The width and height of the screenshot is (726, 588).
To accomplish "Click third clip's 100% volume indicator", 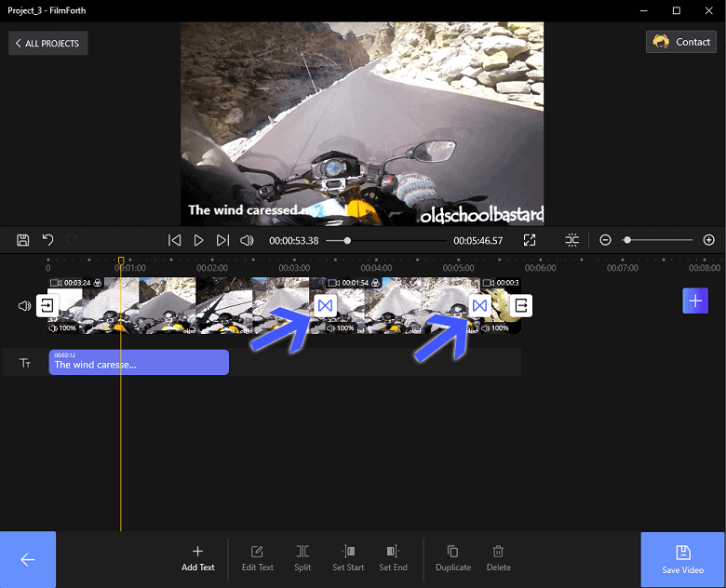I will (x=495, y=327).
